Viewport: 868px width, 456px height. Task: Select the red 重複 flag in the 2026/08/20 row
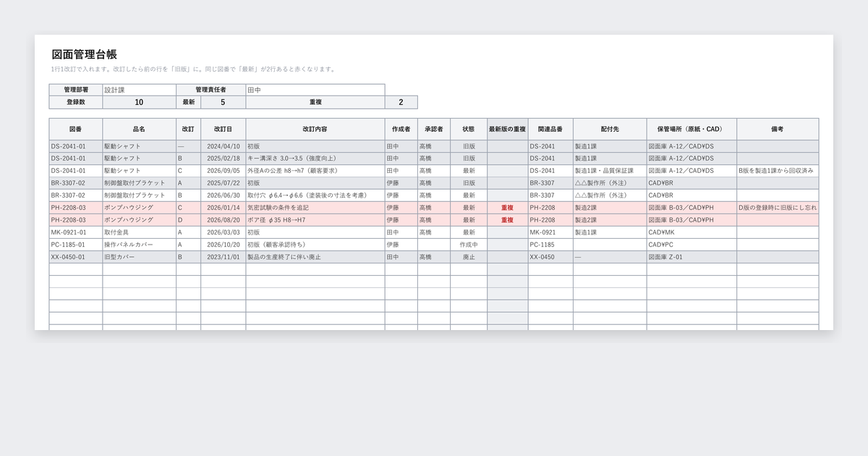tap(508, 220)
